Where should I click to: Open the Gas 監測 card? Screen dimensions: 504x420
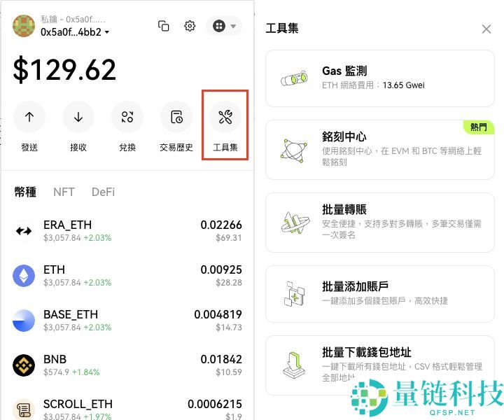pos(380,78)
